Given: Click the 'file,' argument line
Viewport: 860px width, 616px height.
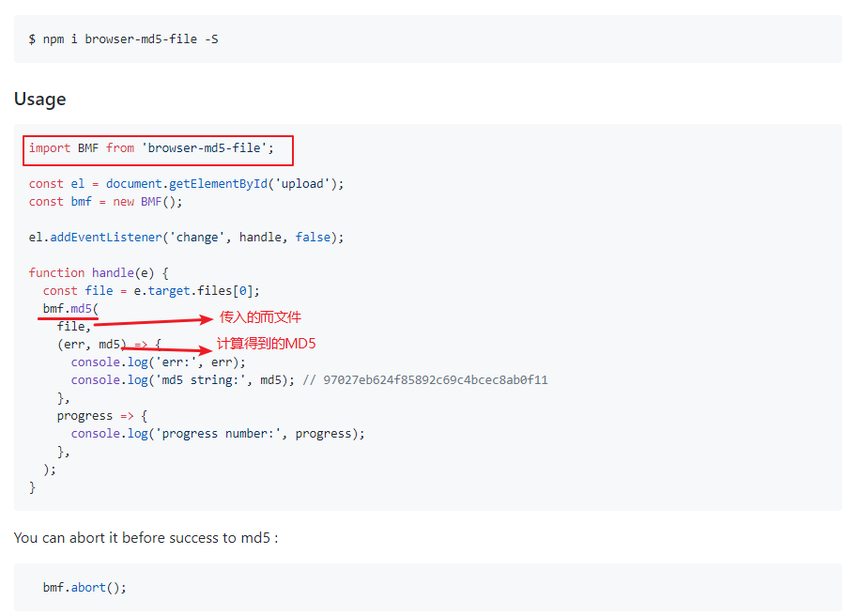Looking at the screenshot, I should pos(73,327).
